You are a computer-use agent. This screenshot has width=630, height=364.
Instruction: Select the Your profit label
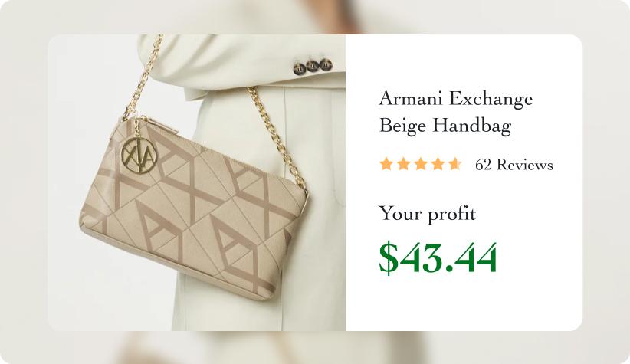(427, 214)
